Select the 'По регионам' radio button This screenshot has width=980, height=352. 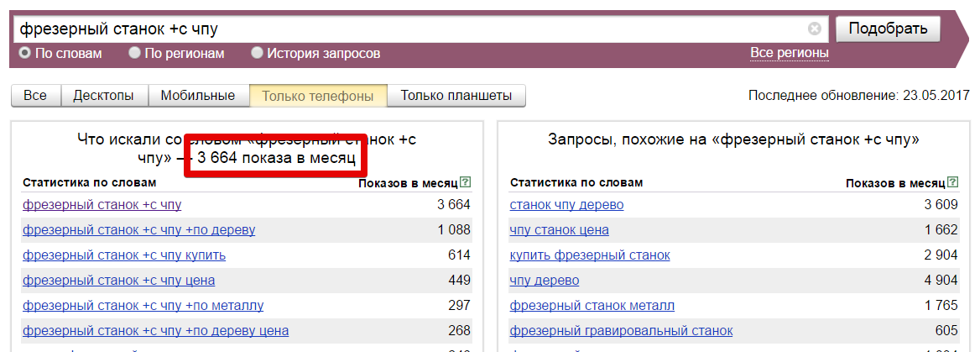click(x=134, y=53)
